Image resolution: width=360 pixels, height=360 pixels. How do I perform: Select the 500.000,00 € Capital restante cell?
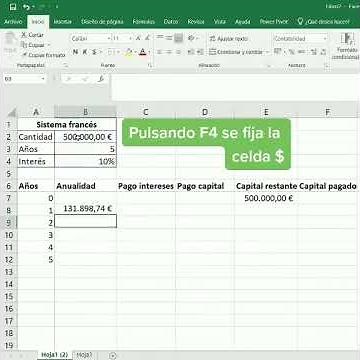pyautogui.click(x=266, y=198)
